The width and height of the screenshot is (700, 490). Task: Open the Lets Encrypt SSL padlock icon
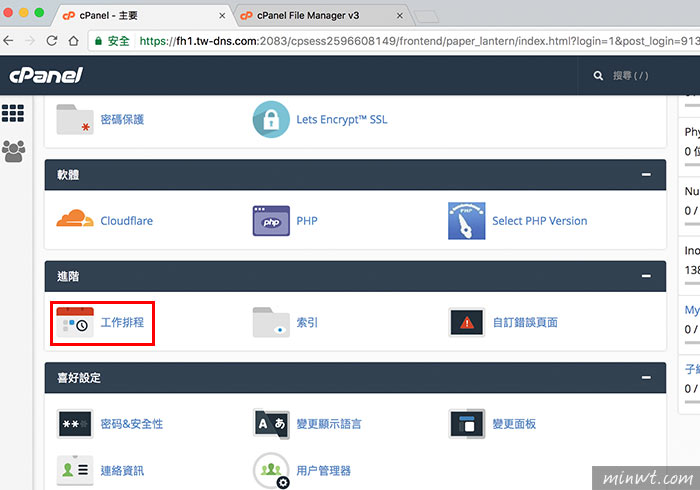point(271,119)
